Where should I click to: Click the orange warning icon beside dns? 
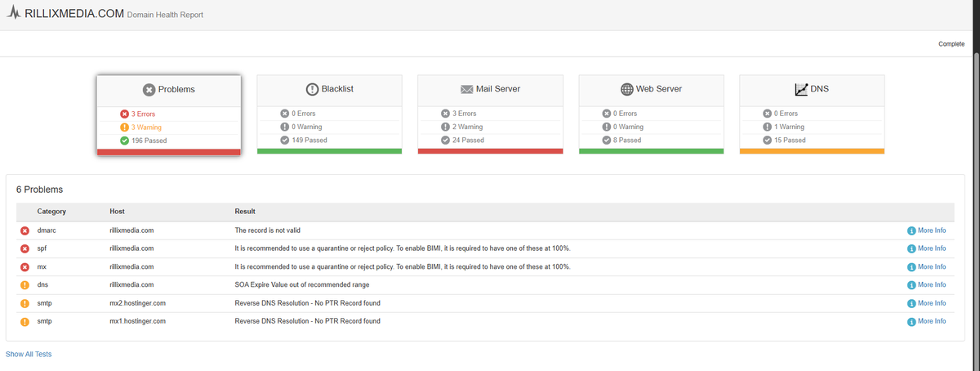pyautogui.click(x=24, y=285)
